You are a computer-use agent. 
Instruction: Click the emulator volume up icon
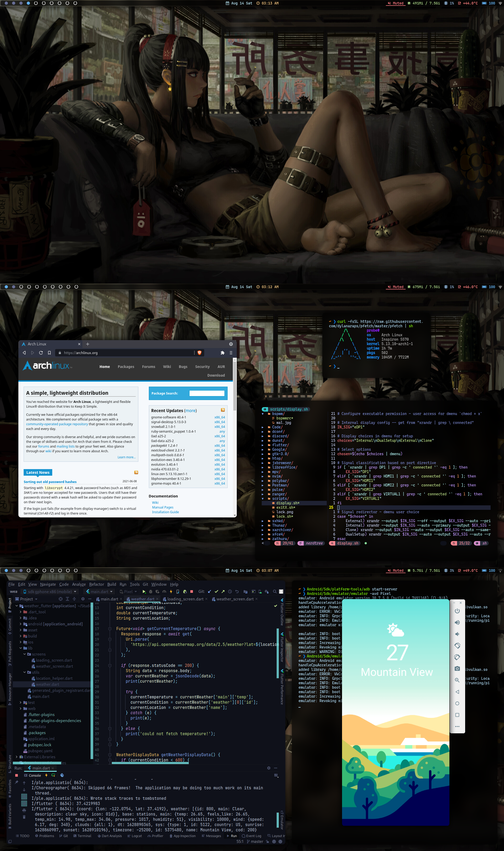coord(457,622)
